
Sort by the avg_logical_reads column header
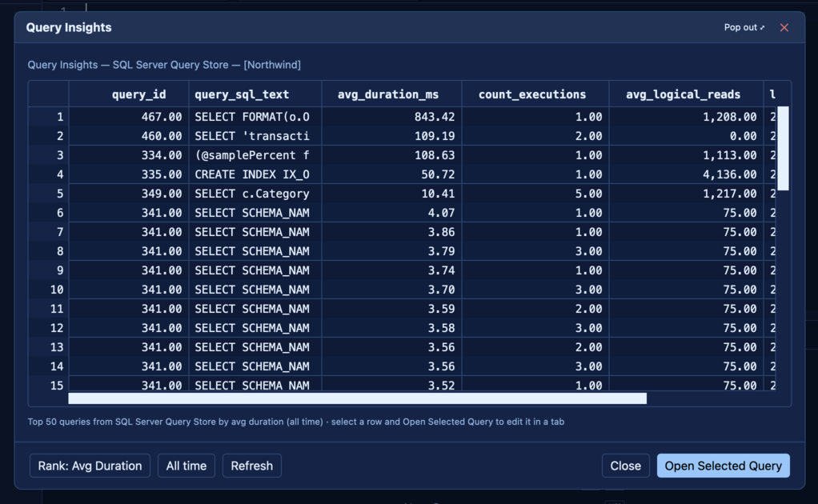click(686, 94)
